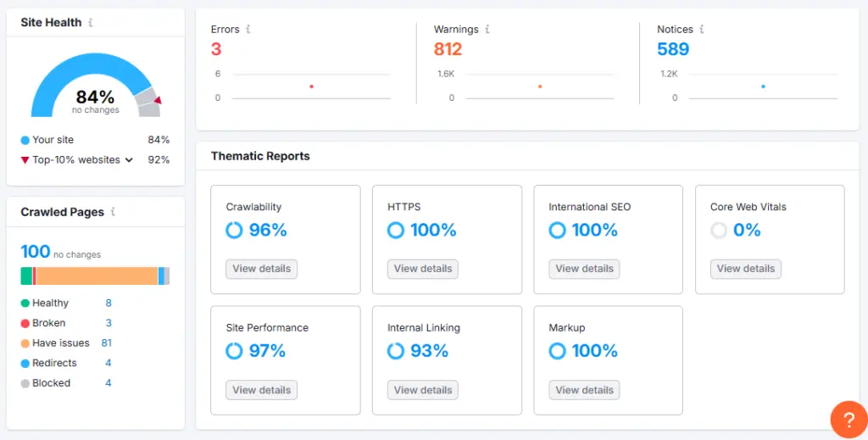Click the Have issues count 81
The height and width of the screenshot is (440, 868).
(x=107, y=343)
